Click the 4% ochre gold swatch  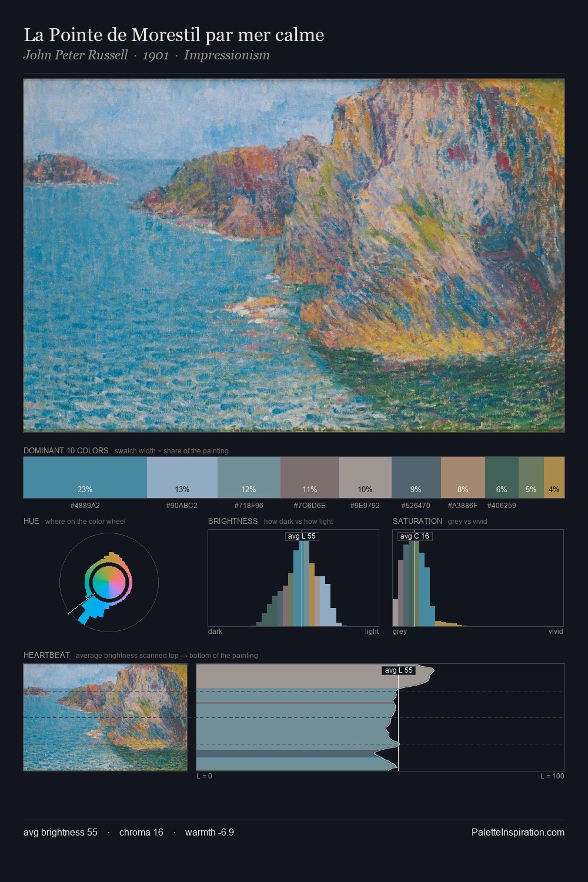tap(554, 477)
